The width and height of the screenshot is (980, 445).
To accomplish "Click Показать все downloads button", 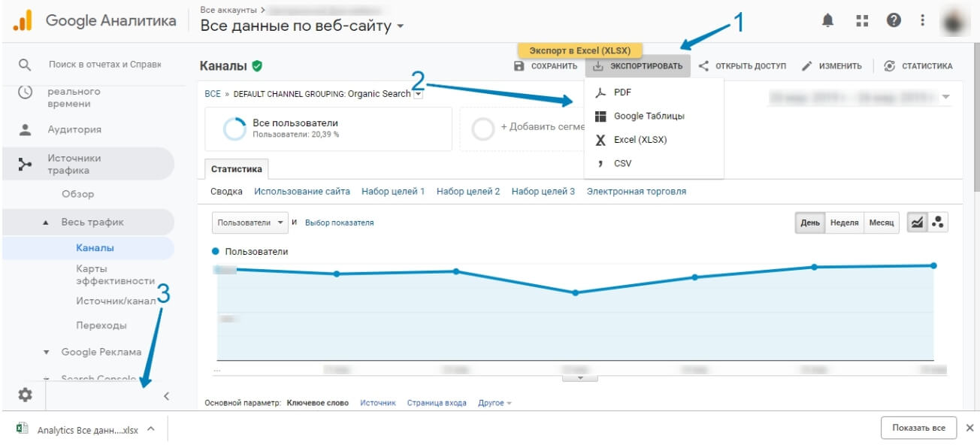I will coord(918,428).
